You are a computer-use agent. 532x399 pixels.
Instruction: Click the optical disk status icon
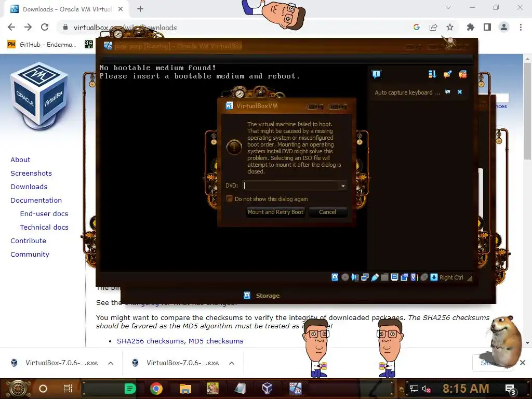pos(345,277)
